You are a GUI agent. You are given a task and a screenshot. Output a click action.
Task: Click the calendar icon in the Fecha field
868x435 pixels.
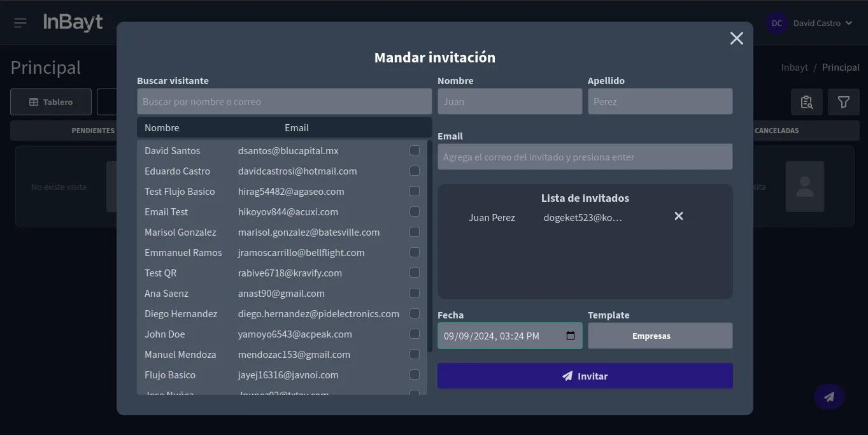(x=570, y=336)
